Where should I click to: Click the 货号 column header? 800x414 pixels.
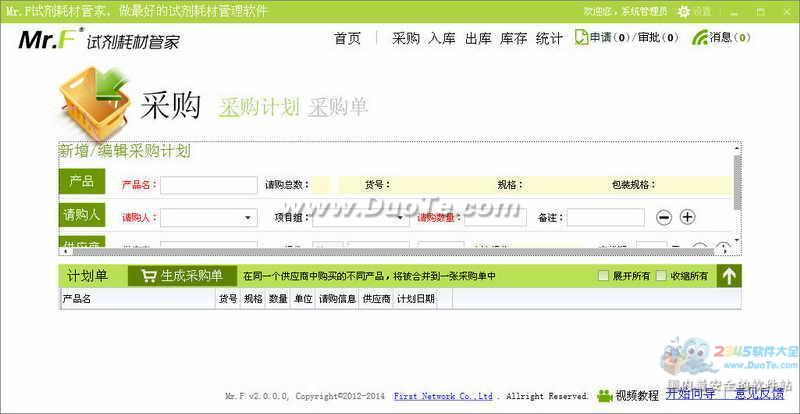[228, 299]
